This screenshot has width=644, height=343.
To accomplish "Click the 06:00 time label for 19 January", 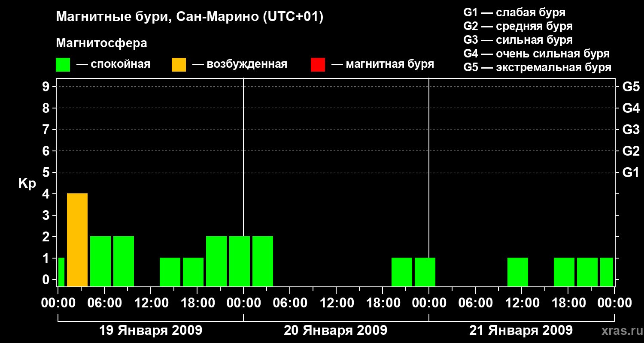I will pos(104,303).
